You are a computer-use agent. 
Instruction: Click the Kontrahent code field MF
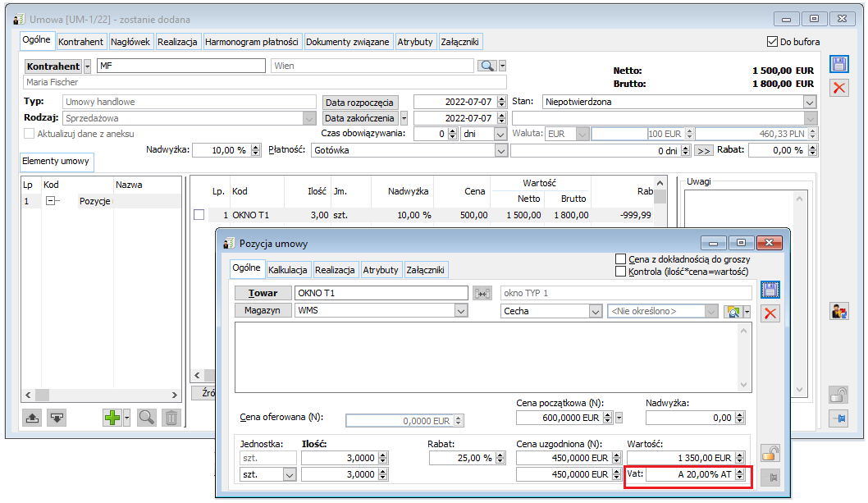181,66
